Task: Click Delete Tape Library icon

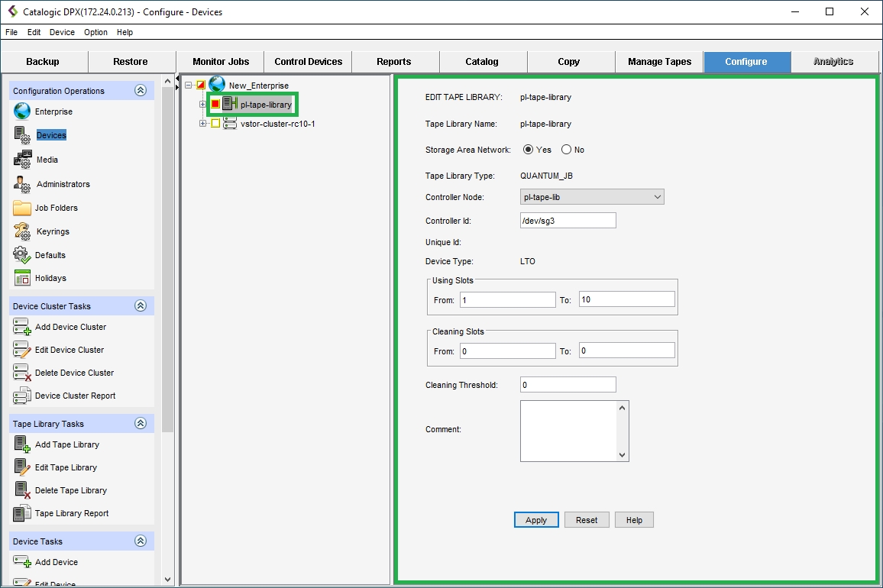Action: pyautogui.click(x=22, y=490)
